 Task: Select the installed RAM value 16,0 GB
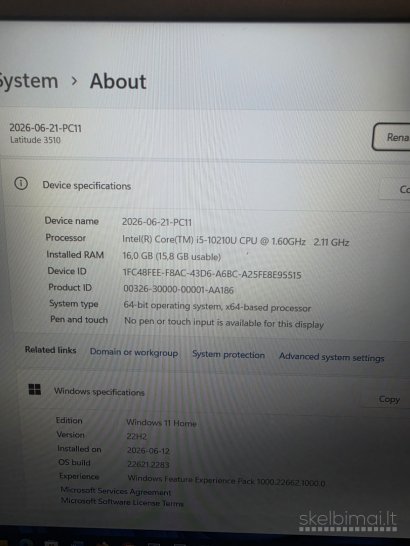click(x=138, y=256)
